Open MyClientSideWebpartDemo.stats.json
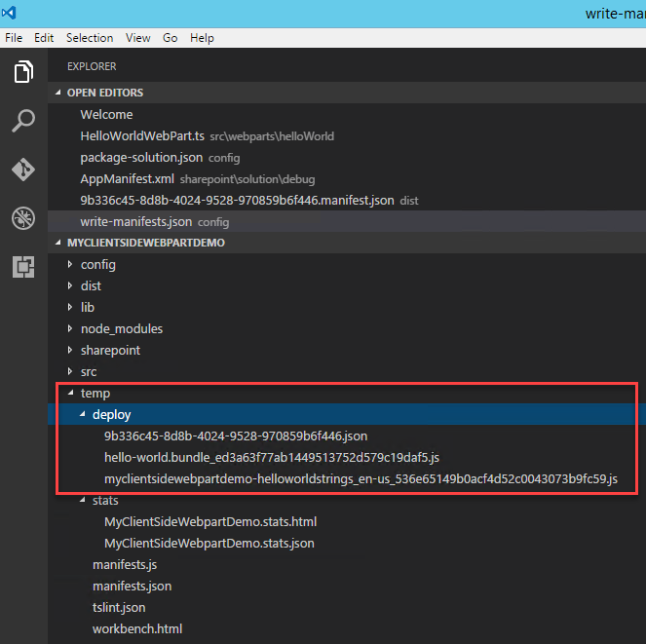Screen dimensions: 646x644 pyautogui.click(x=209, y=543)
